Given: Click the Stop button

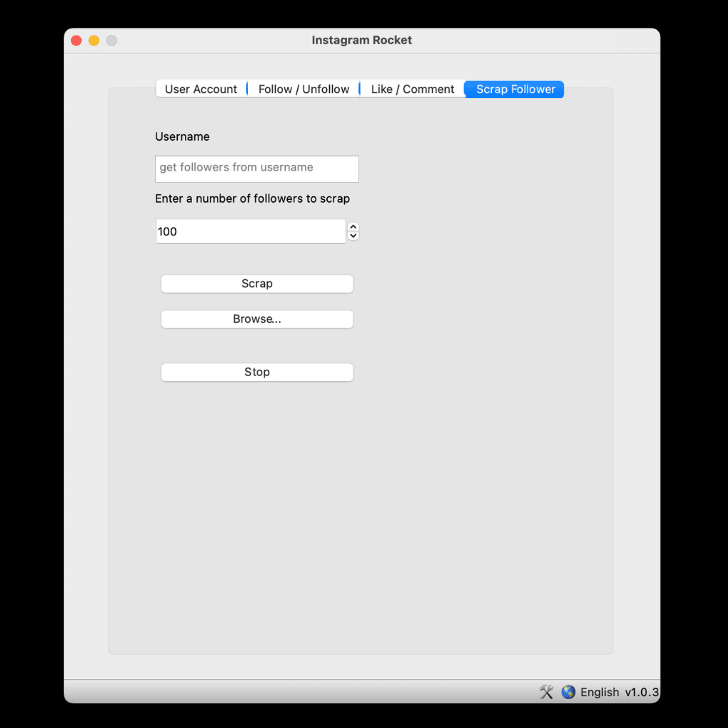Looking at the screenshot, I should tap(257, 372).
